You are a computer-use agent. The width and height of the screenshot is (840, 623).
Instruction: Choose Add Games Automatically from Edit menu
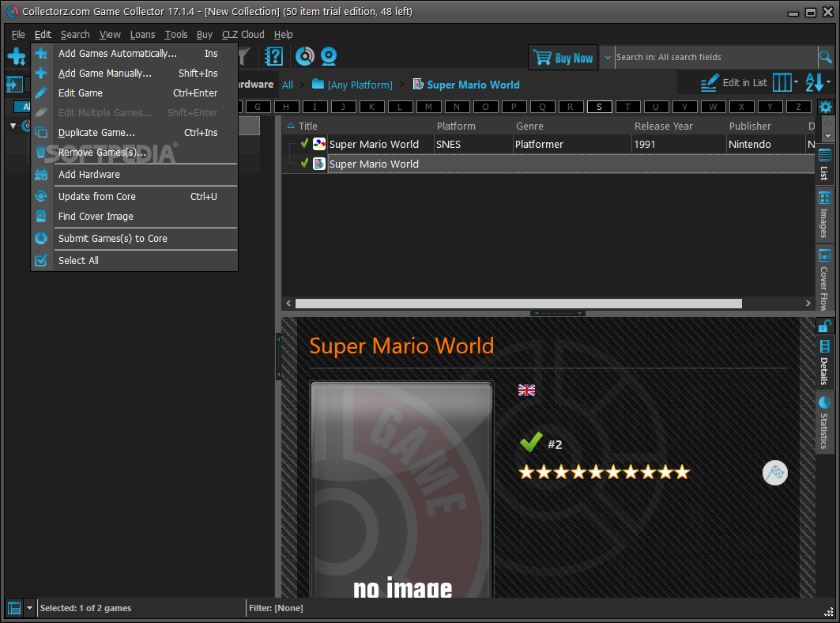tap(134, 53)
